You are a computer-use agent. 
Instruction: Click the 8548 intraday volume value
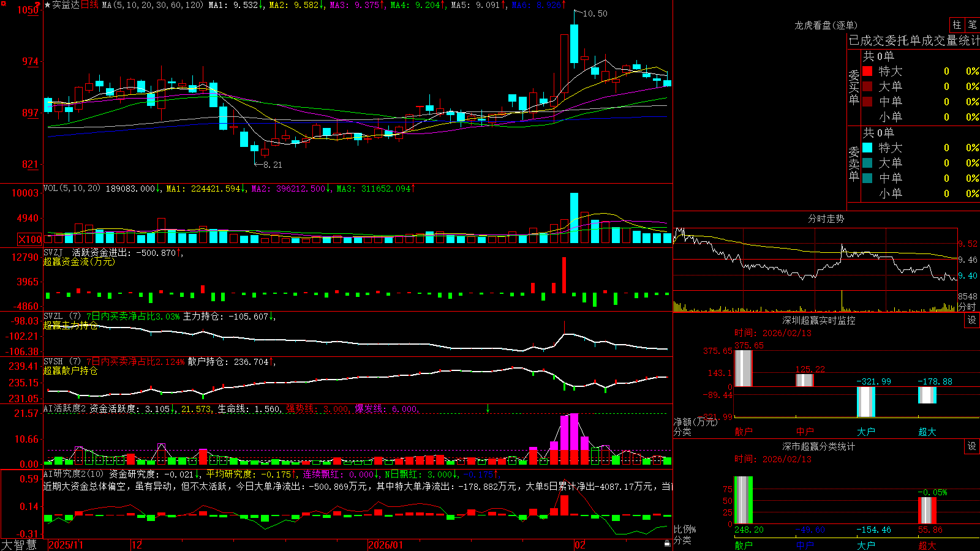tap(968, 296)
